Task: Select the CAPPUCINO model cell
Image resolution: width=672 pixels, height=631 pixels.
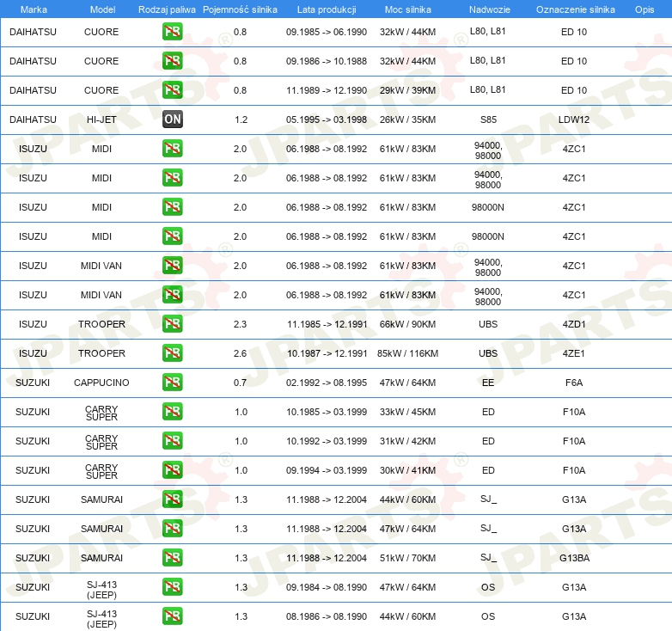Action: point(101,383)
